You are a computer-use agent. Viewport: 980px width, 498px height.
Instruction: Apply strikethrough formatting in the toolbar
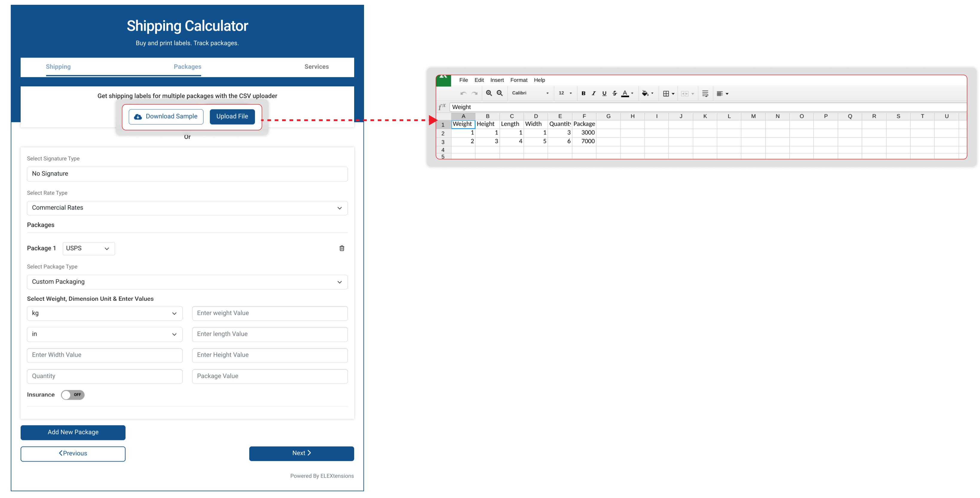pos(614,93)
